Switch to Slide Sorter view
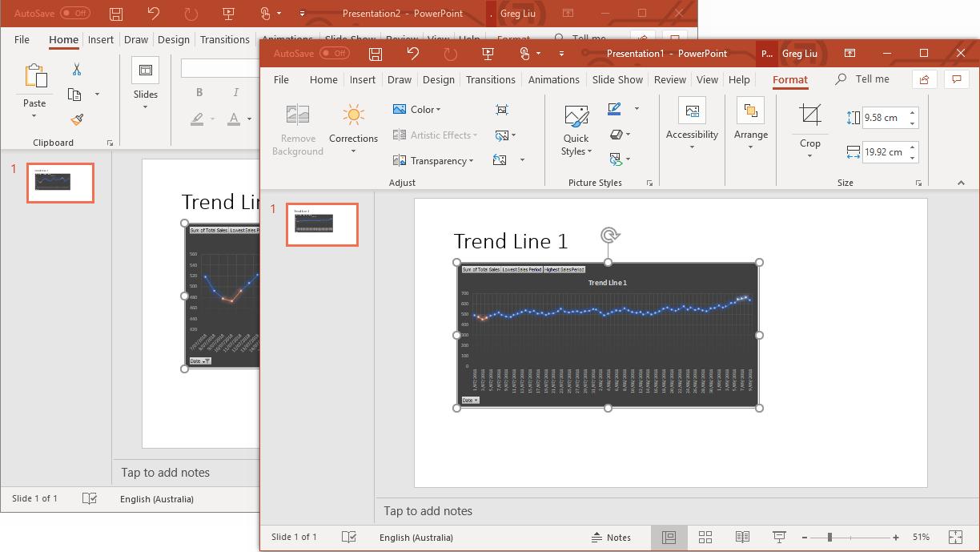The height and width of the screenshot is (552, 980). pos(705,537)
